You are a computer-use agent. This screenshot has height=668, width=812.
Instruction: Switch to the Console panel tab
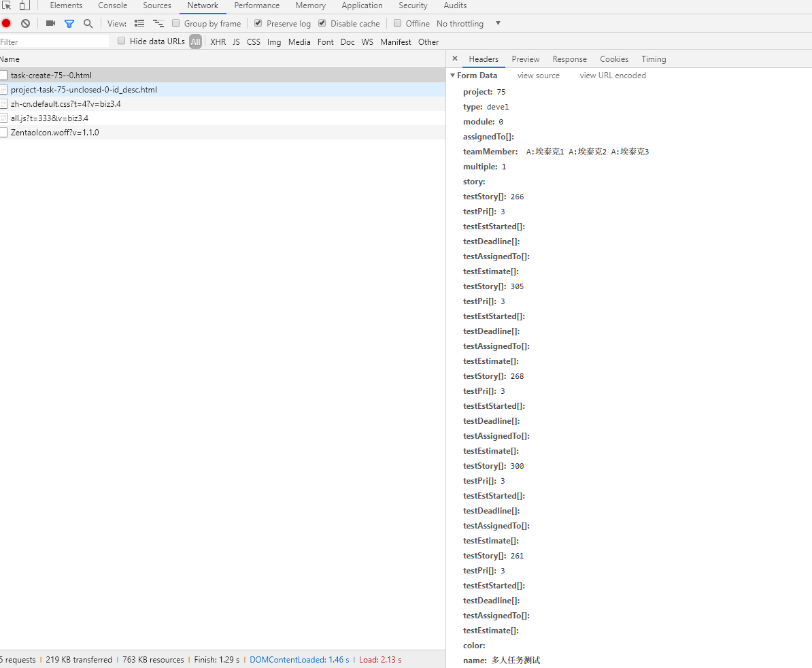(x=112, y=5)
